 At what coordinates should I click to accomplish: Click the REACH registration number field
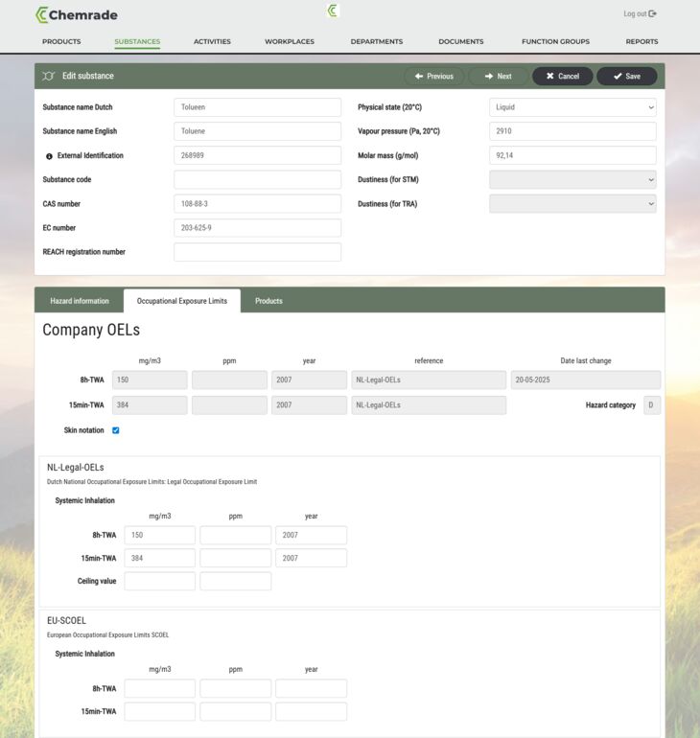(258, 252)
